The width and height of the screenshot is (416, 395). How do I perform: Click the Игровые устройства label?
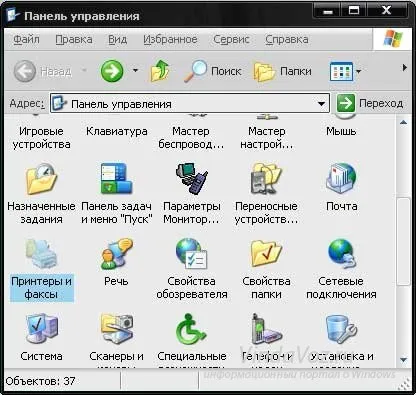(x=41, y=138)
